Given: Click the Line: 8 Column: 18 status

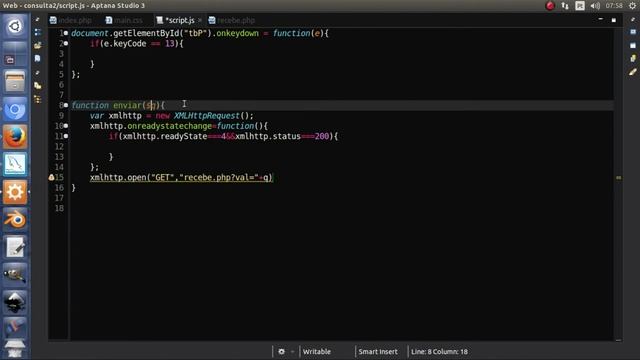Looking at the screenshot, I should click(439, 351).
